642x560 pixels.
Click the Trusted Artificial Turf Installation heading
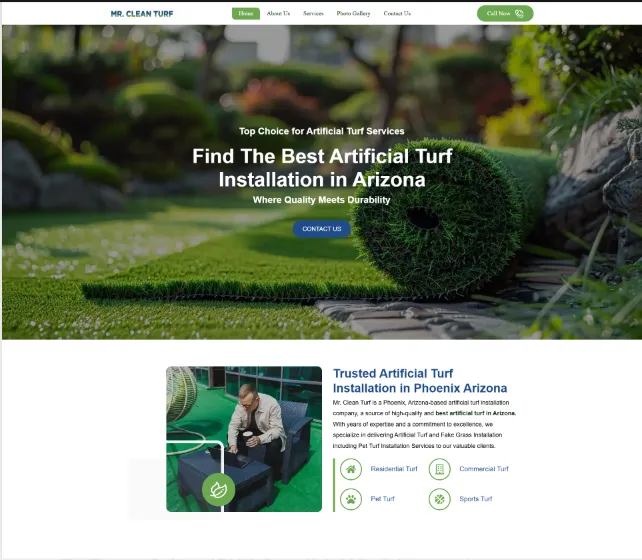(x=420, y=381)
